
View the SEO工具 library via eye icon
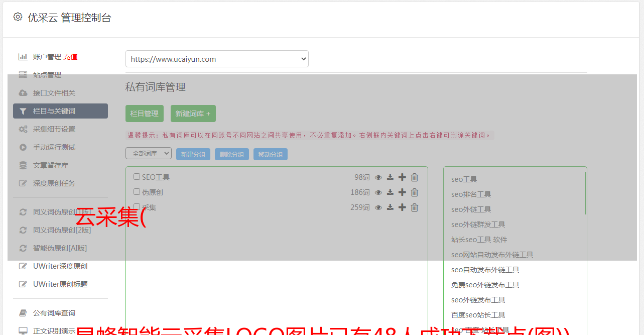coord(378,177)
